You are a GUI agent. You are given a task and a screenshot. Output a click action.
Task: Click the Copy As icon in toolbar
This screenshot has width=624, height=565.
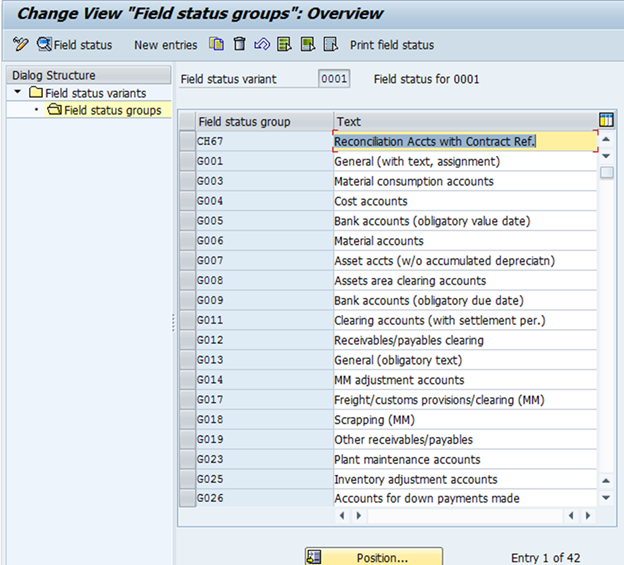(216, 44)
